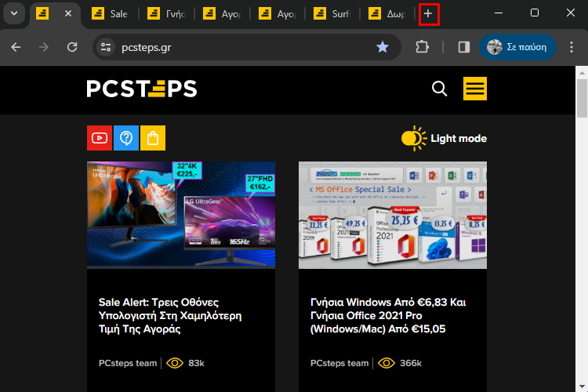
Task: Reload the current page
Action: [x=72, y=47]
